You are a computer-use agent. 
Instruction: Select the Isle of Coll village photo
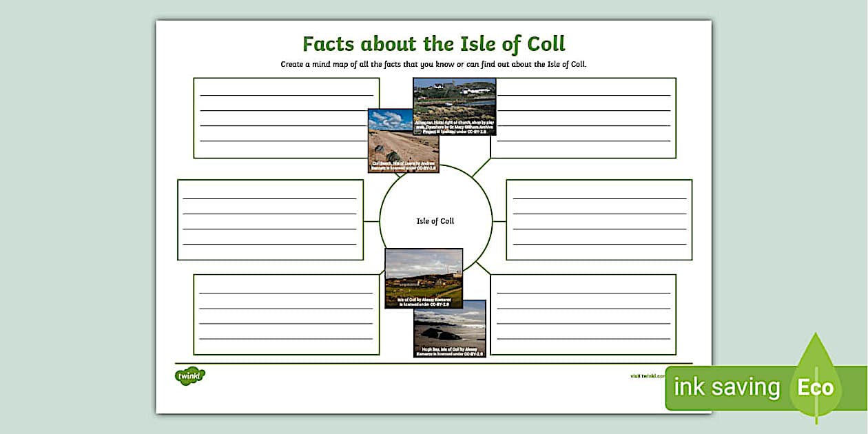[x=425, y=276]
